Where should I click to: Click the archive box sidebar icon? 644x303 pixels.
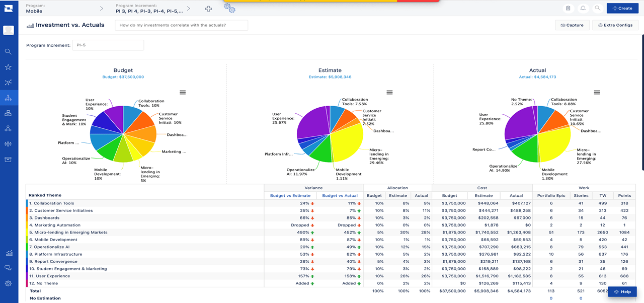(8, 159)
